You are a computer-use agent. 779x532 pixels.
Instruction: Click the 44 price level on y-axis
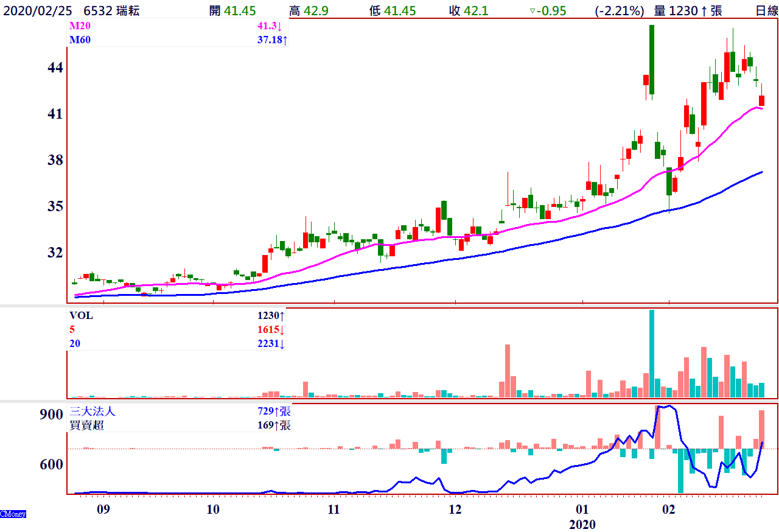pyautogui.click(x=55, y=68)
